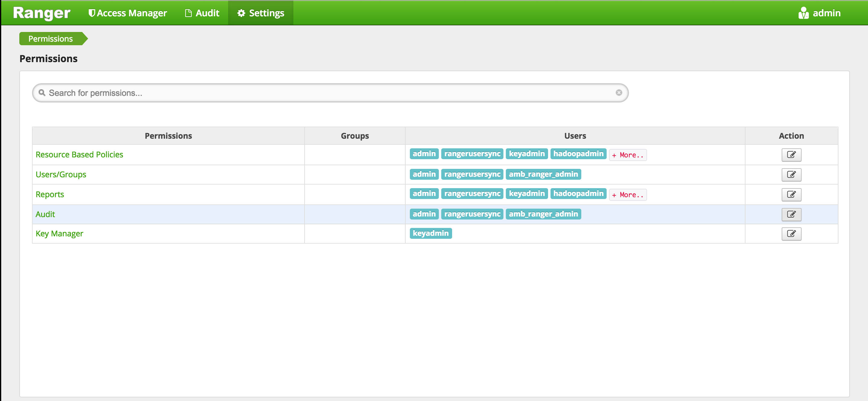Open the Settings menu

coord(261,13)
